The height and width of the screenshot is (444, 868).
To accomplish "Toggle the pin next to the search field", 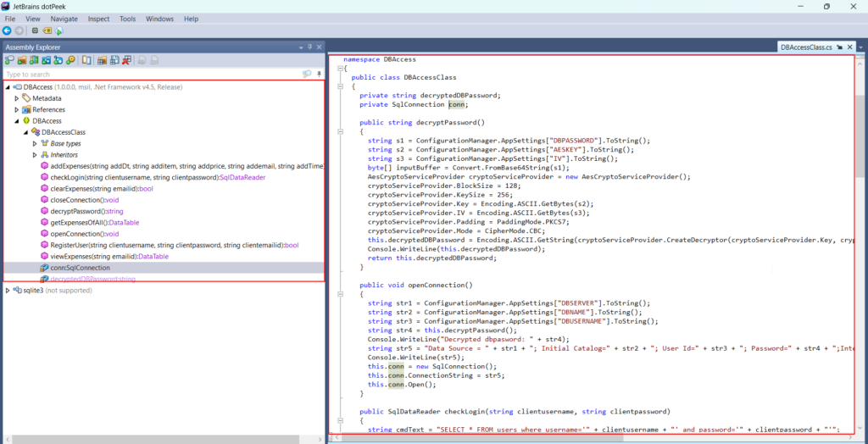I will pos(319,75).
